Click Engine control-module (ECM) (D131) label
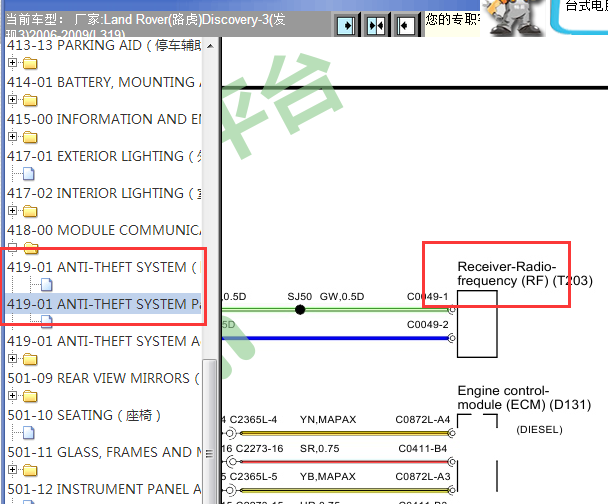 [x=524, y=397]
